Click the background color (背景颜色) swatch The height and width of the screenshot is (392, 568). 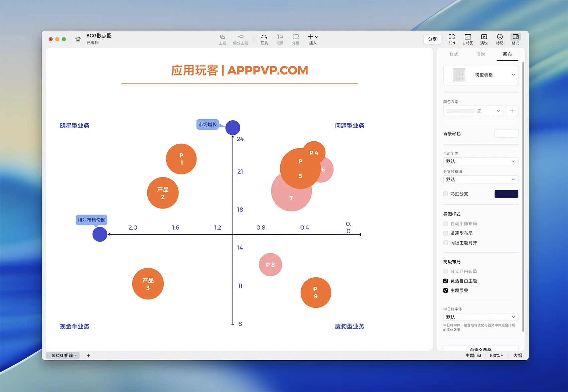coord(506,134)
